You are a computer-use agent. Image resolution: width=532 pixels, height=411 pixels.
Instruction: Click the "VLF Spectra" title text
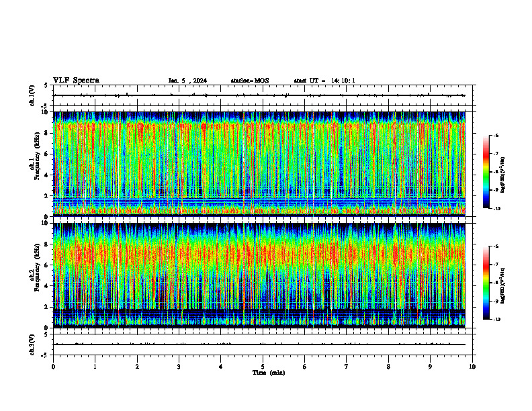76,81
